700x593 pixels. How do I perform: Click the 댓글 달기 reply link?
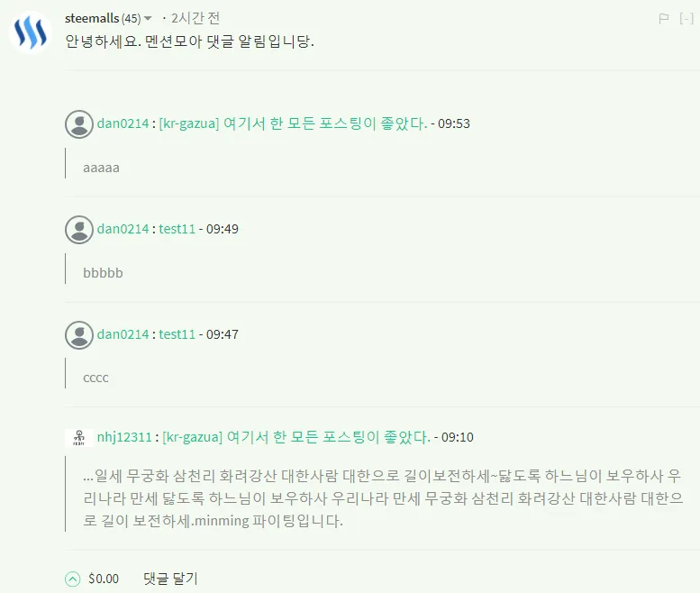170,579
